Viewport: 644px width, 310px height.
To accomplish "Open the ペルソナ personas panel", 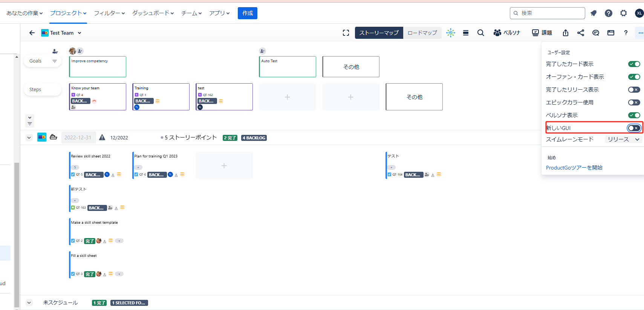I will point(506,33).
